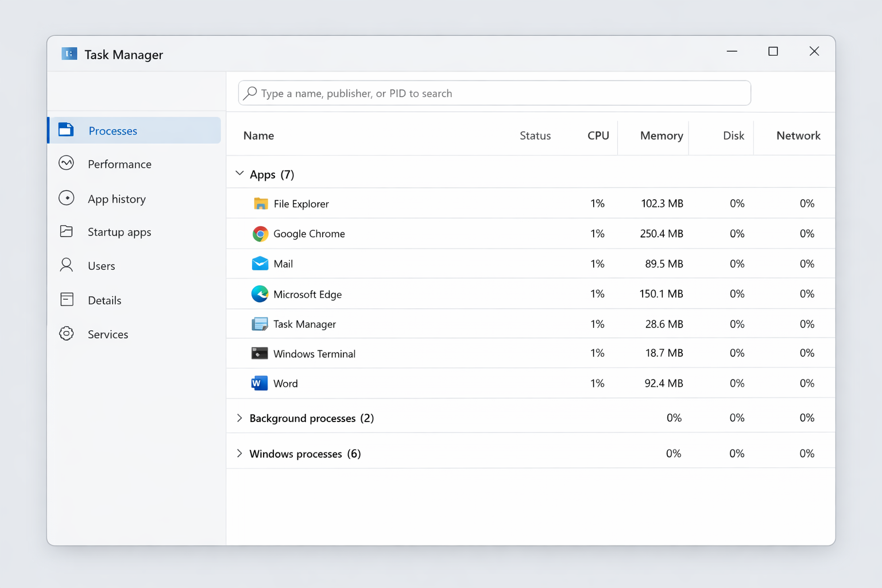Select the Word process name

tap(285, 384)
